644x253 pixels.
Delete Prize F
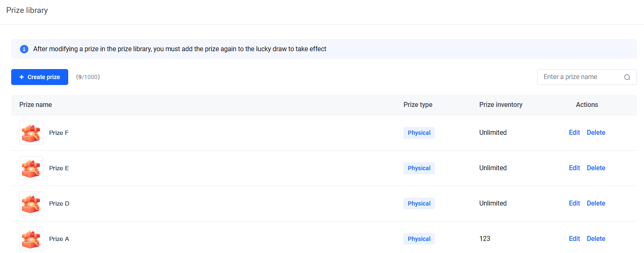[596, 133]
